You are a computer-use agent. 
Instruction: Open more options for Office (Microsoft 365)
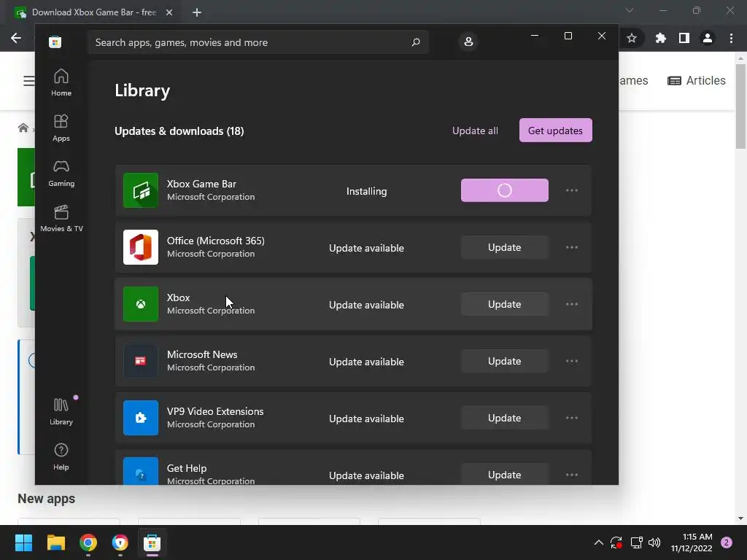(x=572, y=247)
